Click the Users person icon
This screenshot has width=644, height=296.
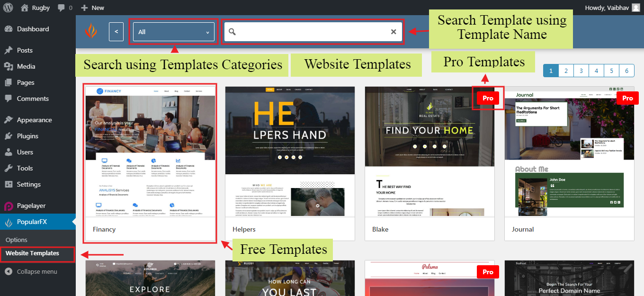click(x=8, y=152)
